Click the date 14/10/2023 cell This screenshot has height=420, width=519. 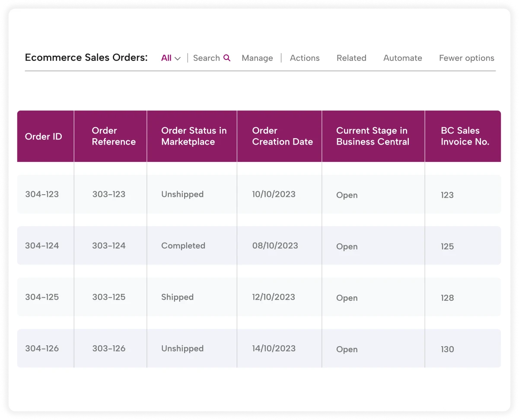point(274,348)
